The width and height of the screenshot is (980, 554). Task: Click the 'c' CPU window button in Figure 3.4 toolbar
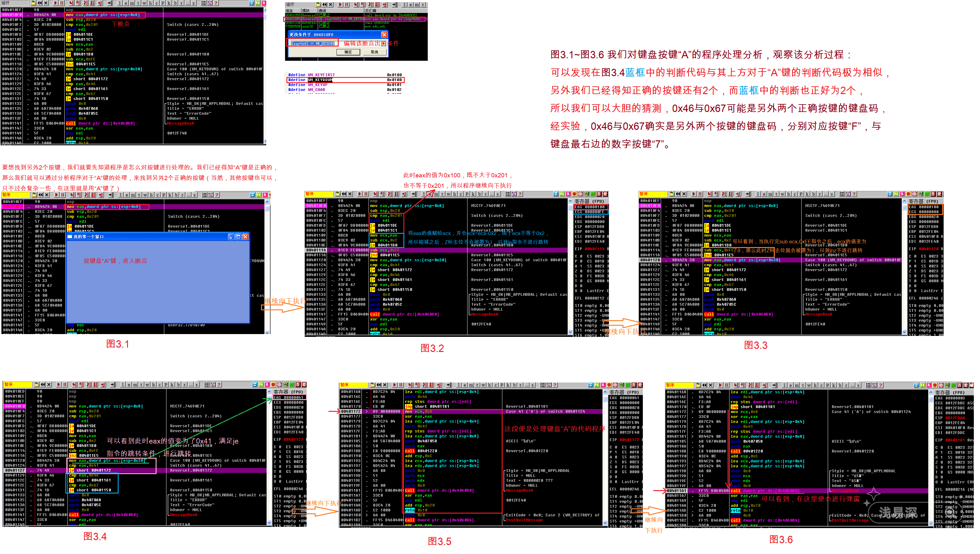[160, 385]
